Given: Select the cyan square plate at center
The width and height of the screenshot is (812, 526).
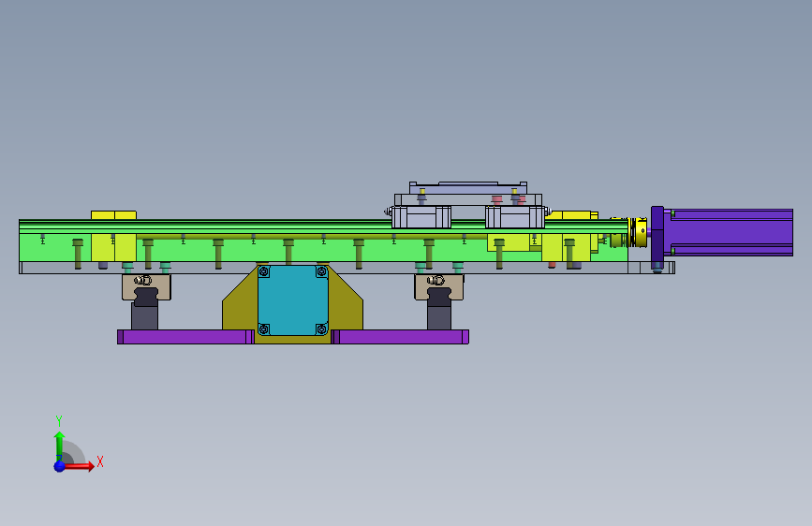Looking at the screenshot, I should click(x=292, y=300).
